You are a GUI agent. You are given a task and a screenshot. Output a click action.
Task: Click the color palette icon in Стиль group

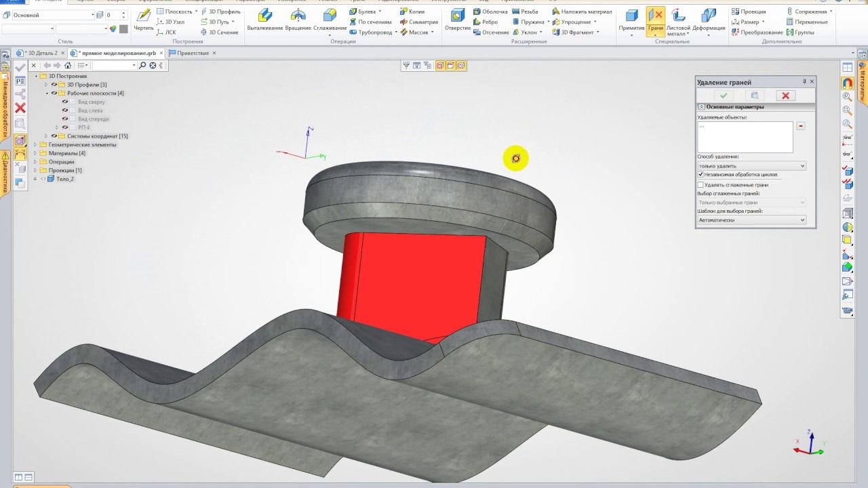click(113, 28)
